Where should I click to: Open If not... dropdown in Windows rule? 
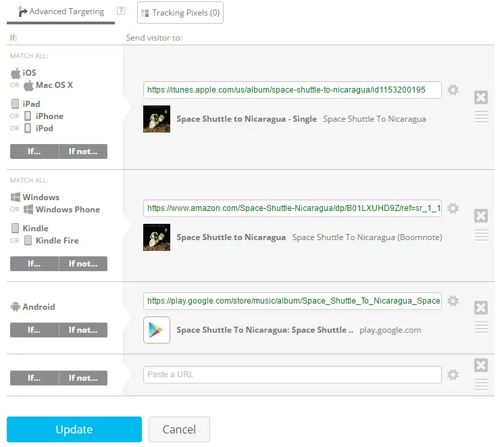pos(83,264)
